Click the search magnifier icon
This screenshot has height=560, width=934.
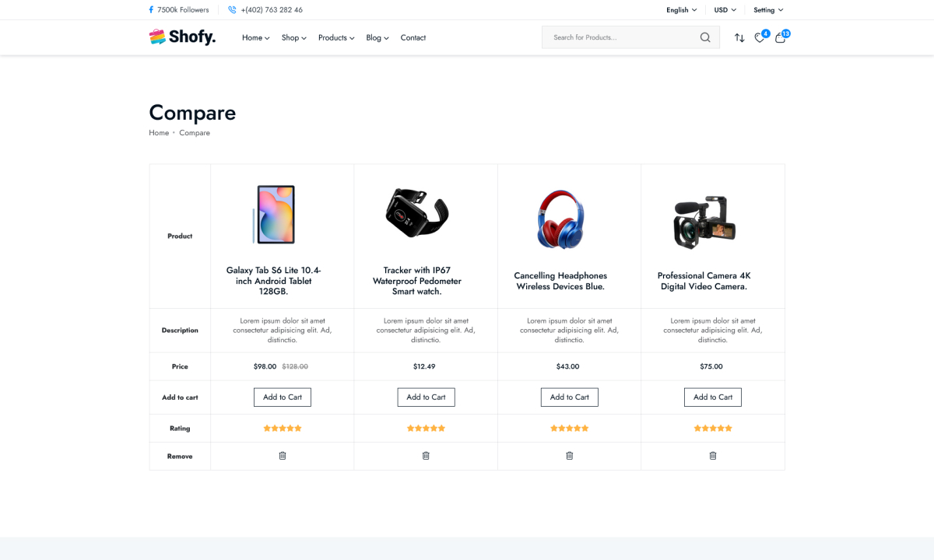[705, 37]
